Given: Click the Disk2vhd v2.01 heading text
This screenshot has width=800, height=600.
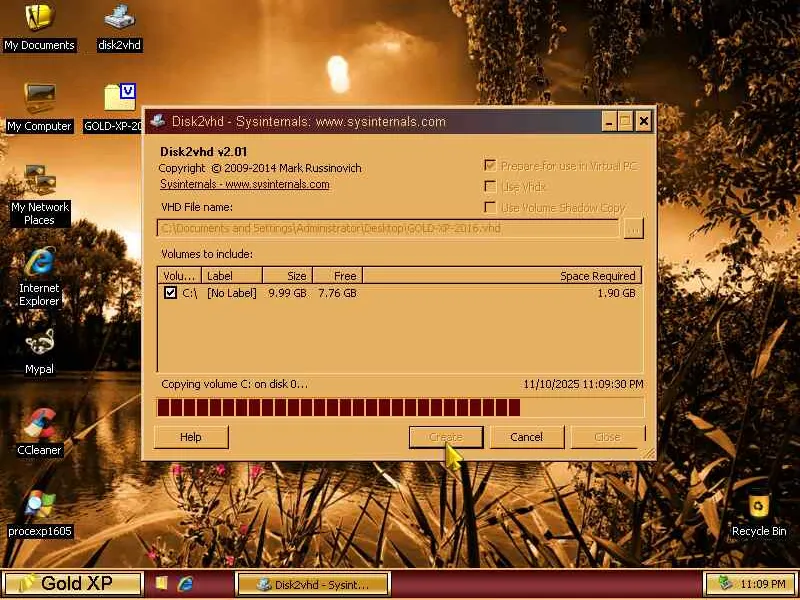Looking at the screenshot, I should 204,152.
